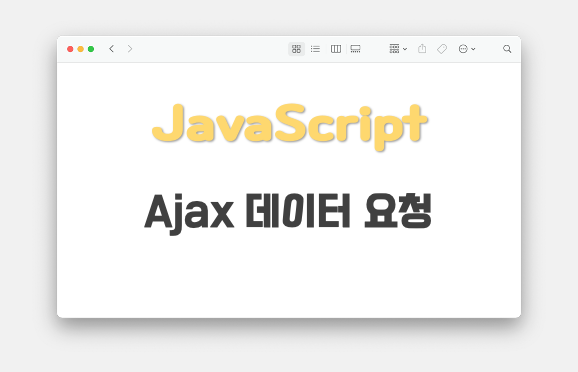
Task: Go forward with the right chevron
Action: tap(130, 49)
